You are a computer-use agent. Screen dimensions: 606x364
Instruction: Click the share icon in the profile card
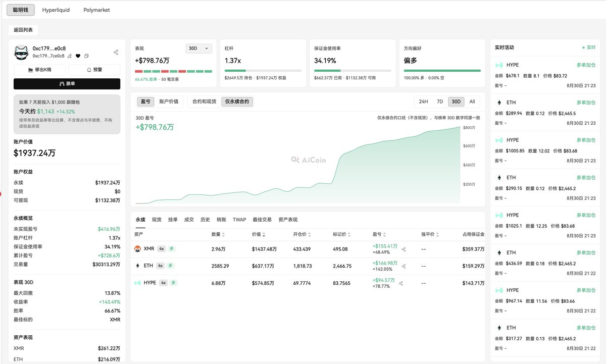(116, 52)
